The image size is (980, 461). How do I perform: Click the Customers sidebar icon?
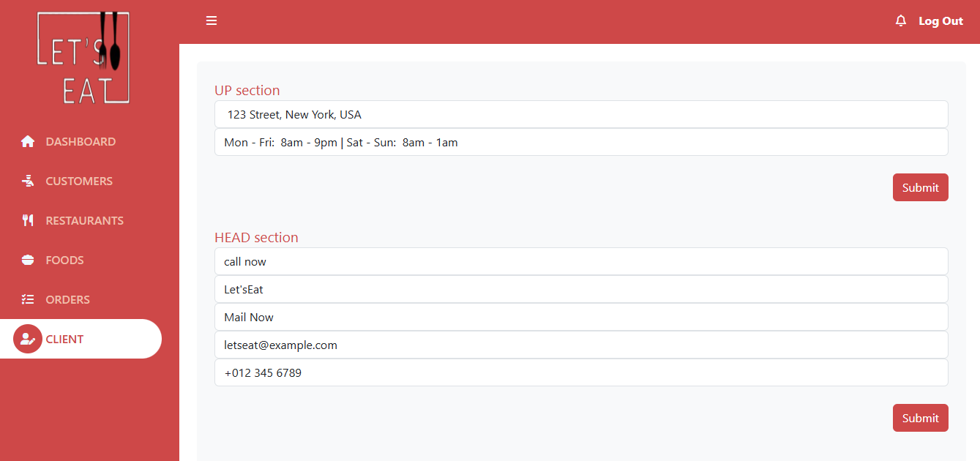point(28,181)
